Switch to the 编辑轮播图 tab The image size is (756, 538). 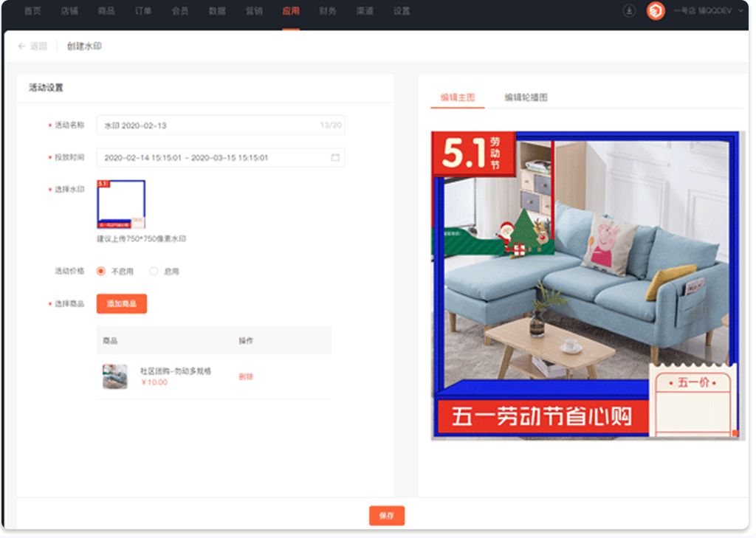pos(526,97)
